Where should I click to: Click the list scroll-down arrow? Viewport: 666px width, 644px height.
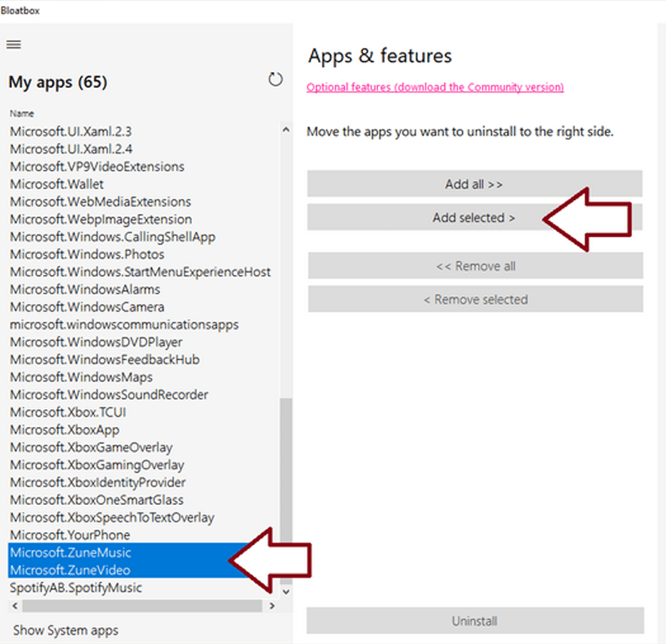[x=286, y=591]
